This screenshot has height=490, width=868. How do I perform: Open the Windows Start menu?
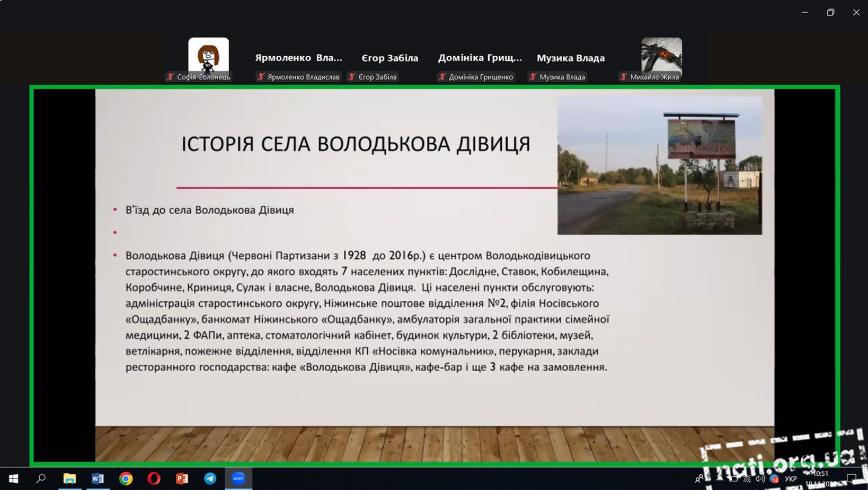click(13, 478)
